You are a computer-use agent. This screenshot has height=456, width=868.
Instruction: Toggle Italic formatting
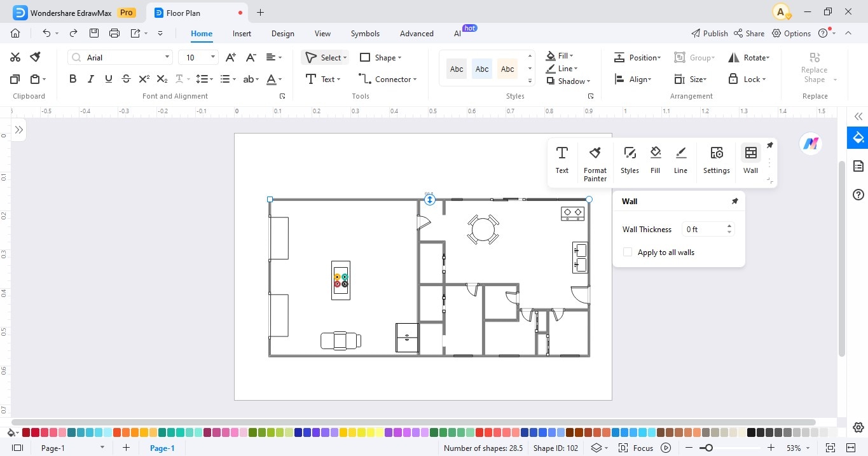point(91,79)
